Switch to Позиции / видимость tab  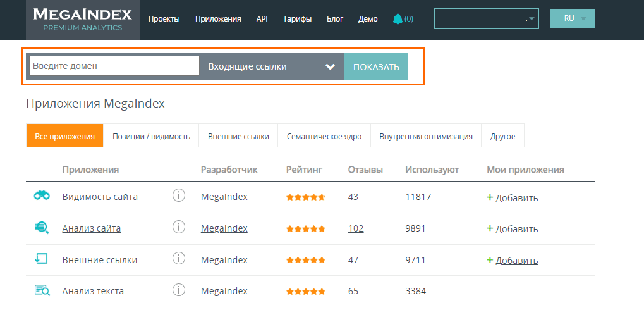[151, 136]
